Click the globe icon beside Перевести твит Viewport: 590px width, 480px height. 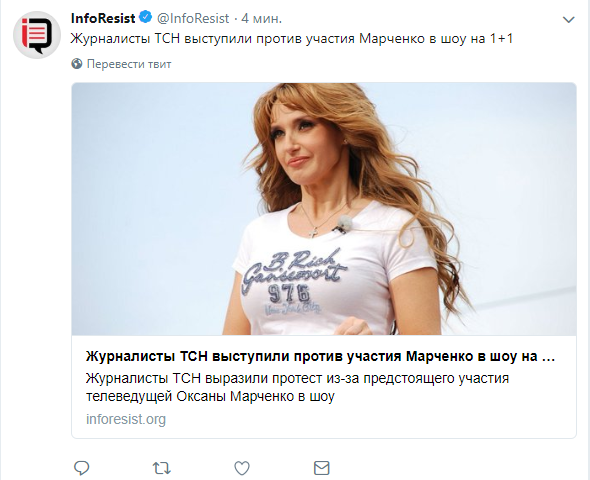[x=77, y=64]
